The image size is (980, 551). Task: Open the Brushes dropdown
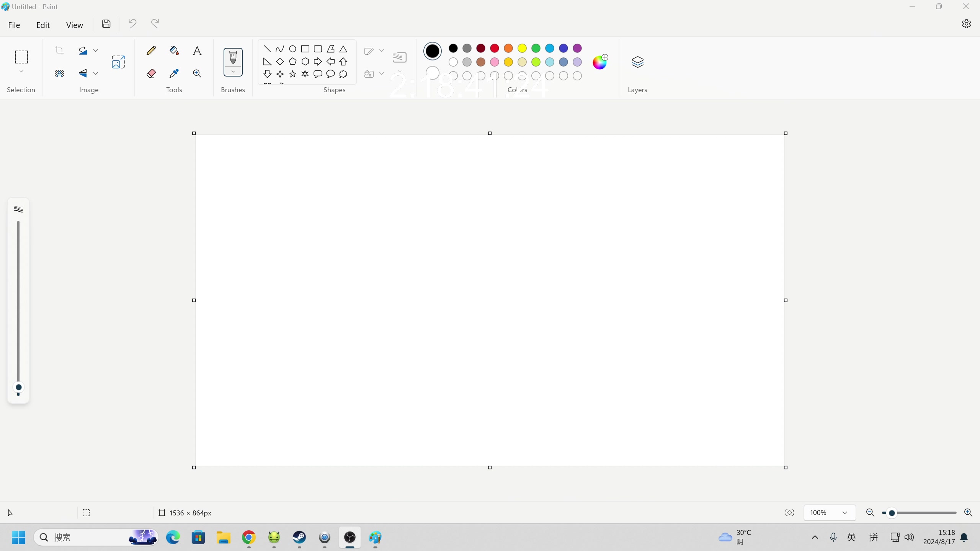[x=233, y=72]
